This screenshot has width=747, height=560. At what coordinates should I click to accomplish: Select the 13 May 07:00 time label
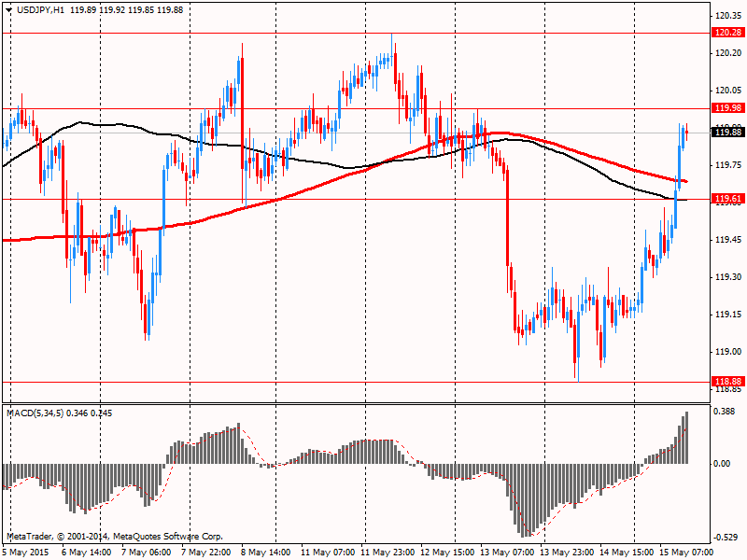click(507, 553)
